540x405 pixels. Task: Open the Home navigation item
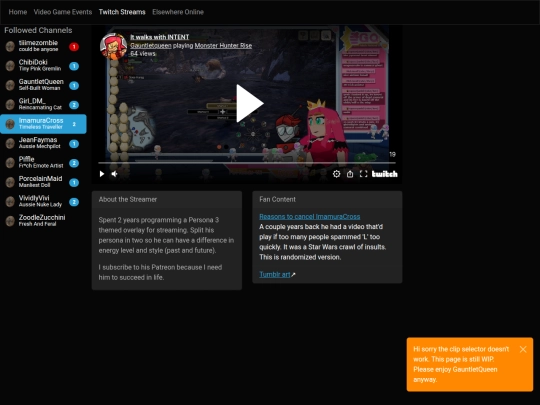click(18, 12)
